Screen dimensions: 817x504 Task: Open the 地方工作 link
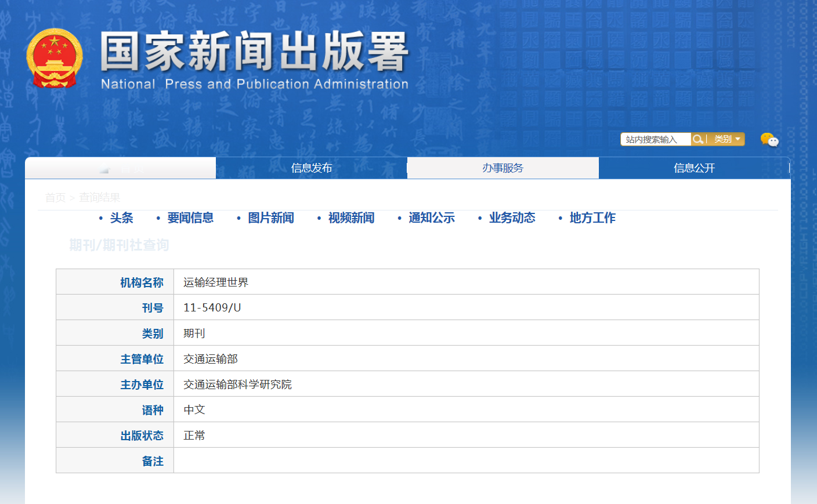(592, 218)
